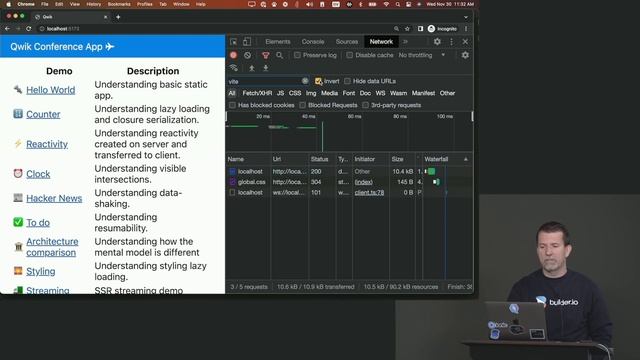
Task: Open the Chrome File menu
Action: 44,4
